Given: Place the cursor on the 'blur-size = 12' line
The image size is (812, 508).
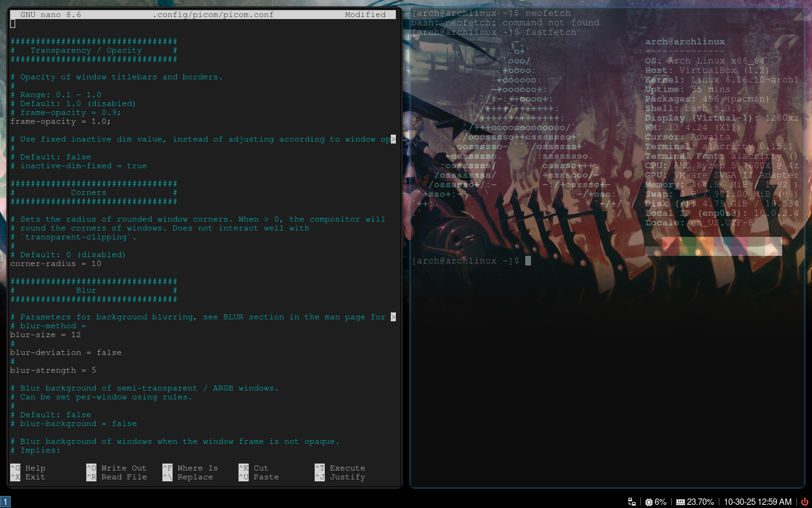Looking at the screenshot, I should [46, 335].
